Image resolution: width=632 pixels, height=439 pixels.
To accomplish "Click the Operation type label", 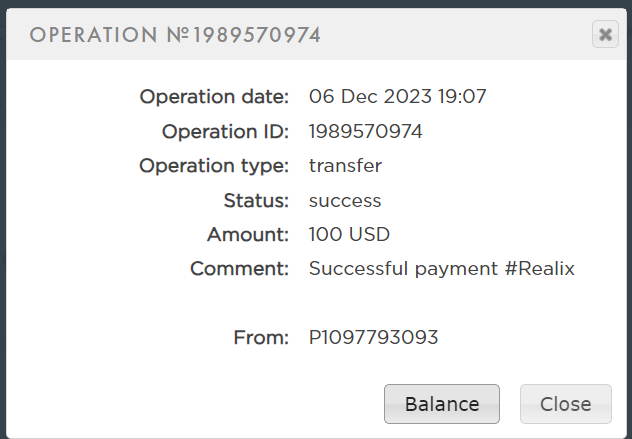I will click(214, 166).
